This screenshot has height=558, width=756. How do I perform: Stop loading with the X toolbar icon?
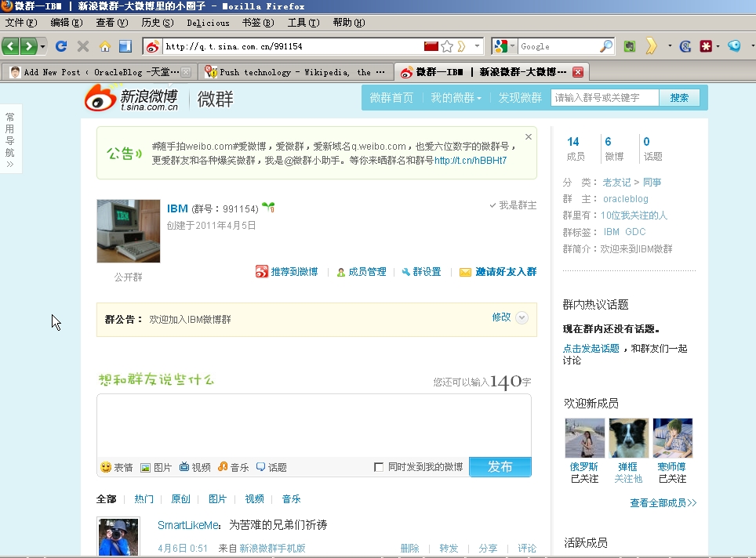click(83, 46)
